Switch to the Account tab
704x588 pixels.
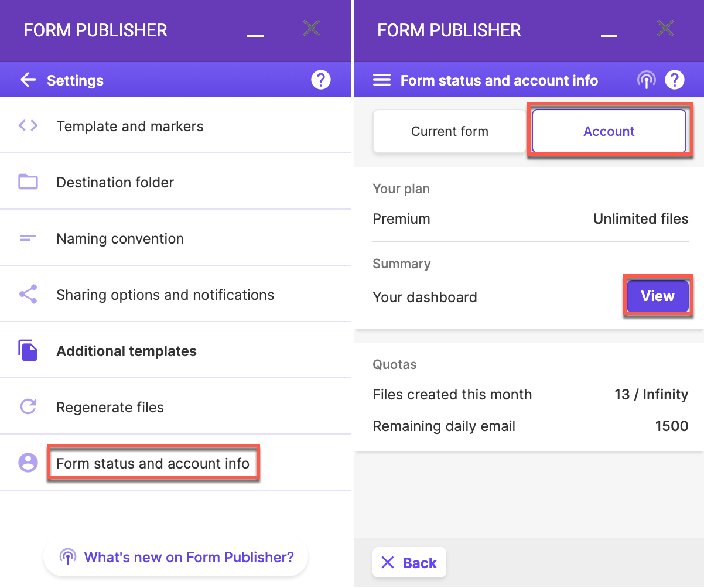coord(609,131)
